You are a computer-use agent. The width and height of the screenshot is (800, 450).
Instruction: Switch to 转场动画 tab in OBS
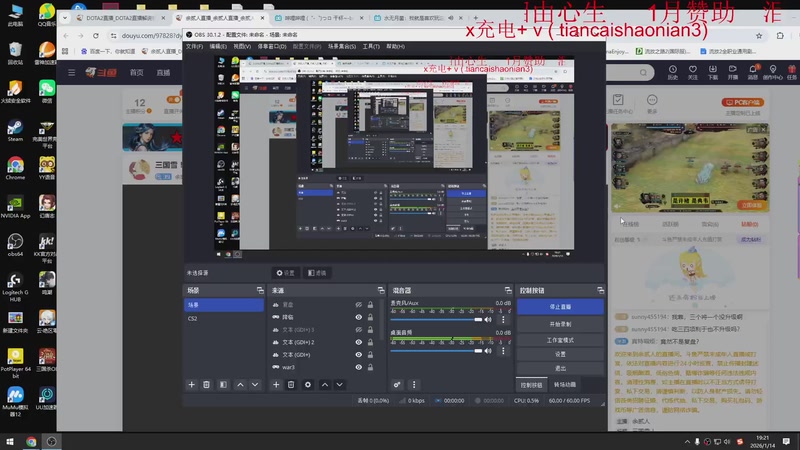click(x=565, y=385)
